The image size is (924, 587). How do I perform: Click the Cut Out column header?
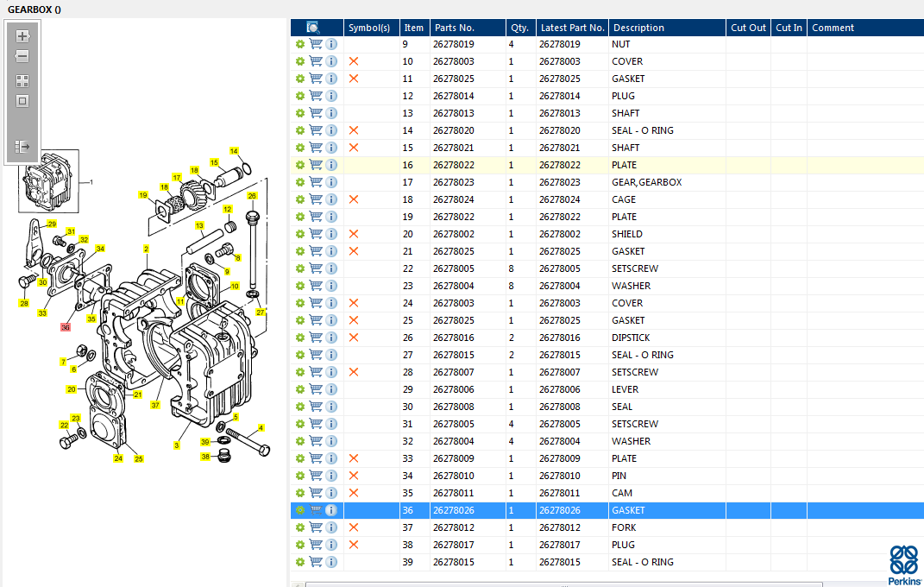coord(748,28)
